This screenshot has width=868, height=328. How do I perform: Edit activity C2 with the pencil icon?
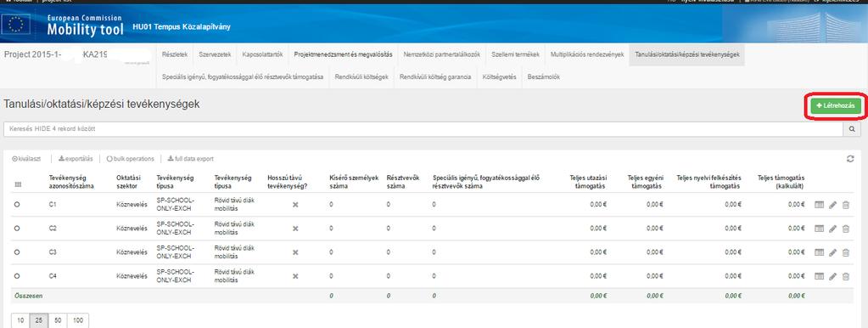pos(832,229)
